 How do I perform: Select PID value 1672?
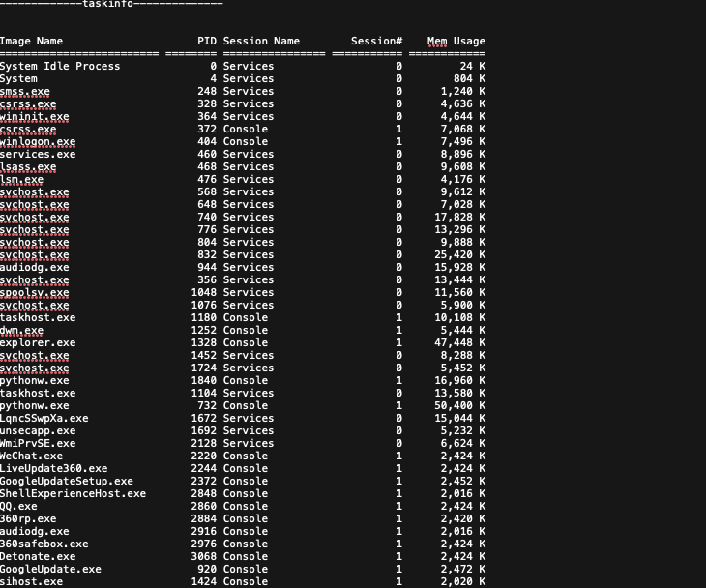click(204, 418)
